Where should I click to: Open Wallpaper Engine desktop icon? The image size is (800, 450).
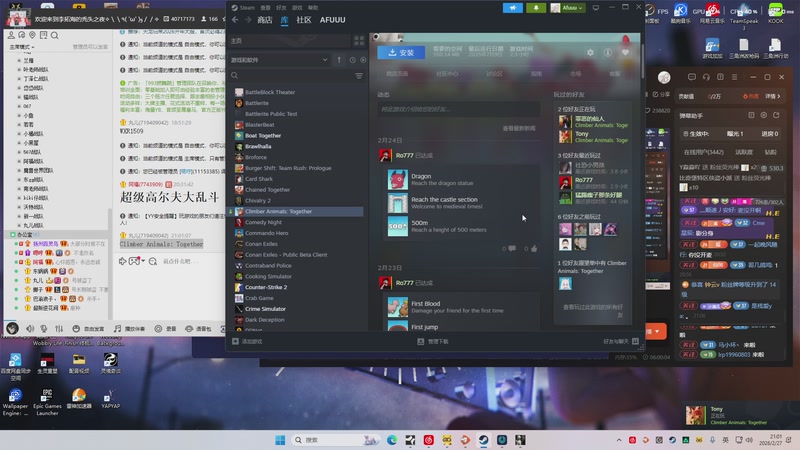click(x=15, y=402)
